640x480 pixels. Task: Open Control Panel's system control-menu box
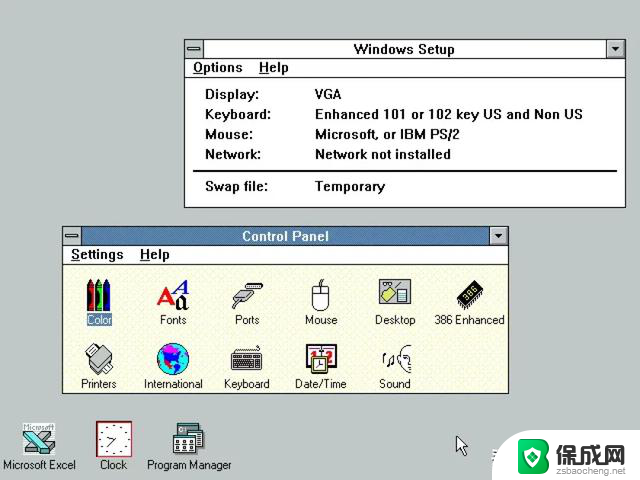pyautogui.click(x=72, y=236)
